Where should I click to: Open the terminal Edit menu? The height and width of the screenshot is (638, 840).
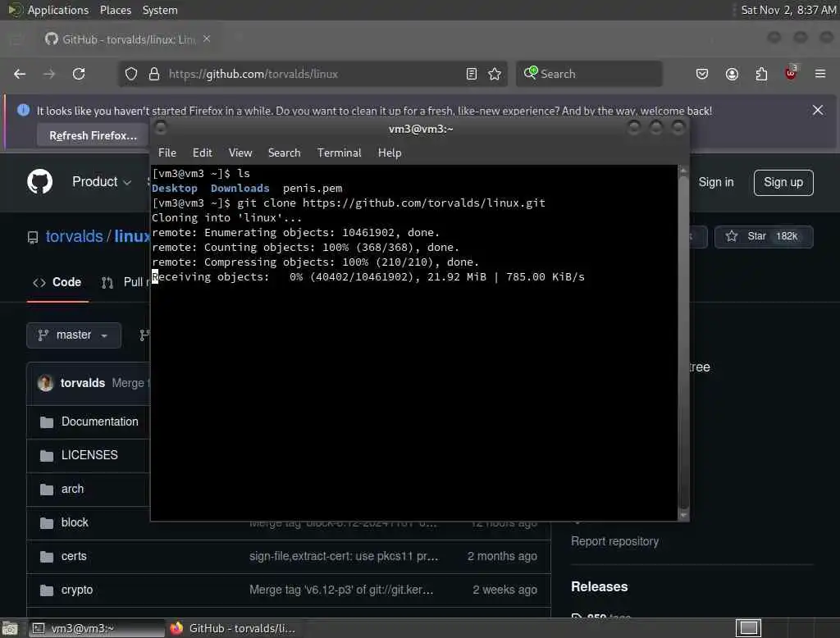[x=202, y=153]
